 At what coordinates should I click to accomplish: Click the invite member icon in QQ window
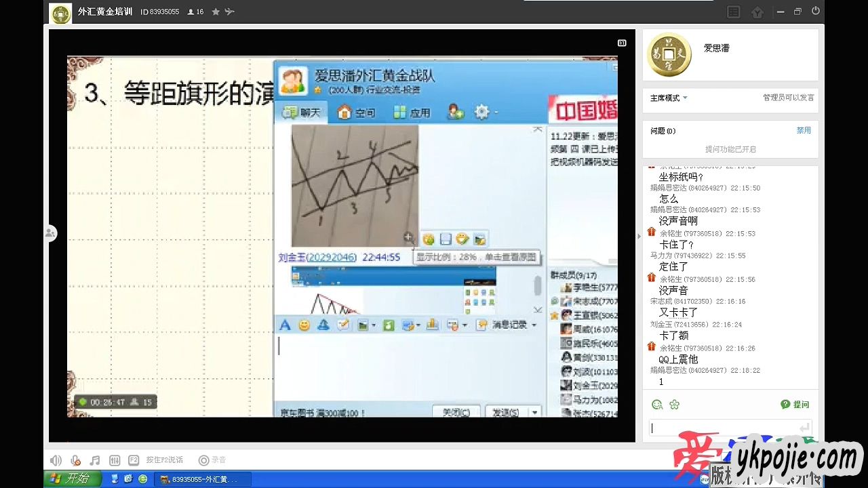[x=456, y=112]
